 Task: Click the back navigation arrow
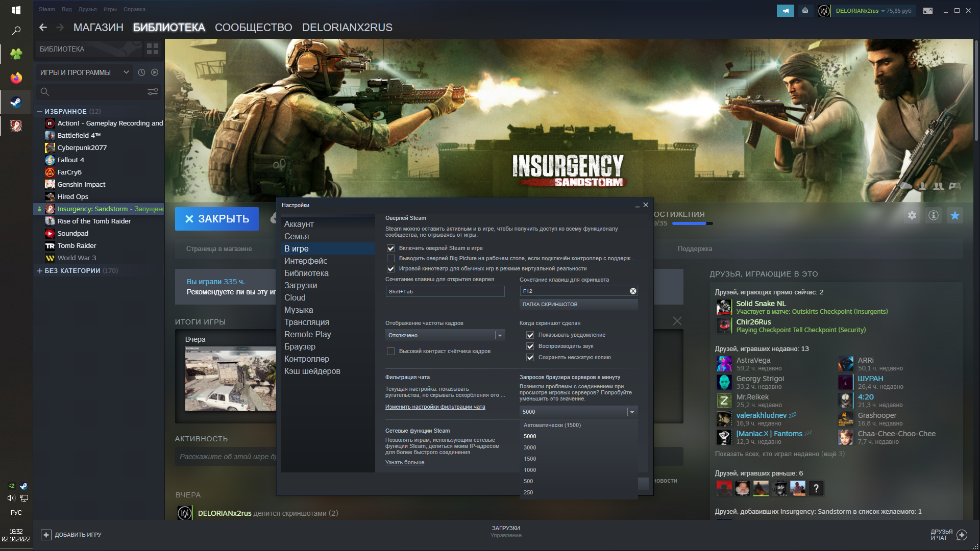[x=43, y=28]
